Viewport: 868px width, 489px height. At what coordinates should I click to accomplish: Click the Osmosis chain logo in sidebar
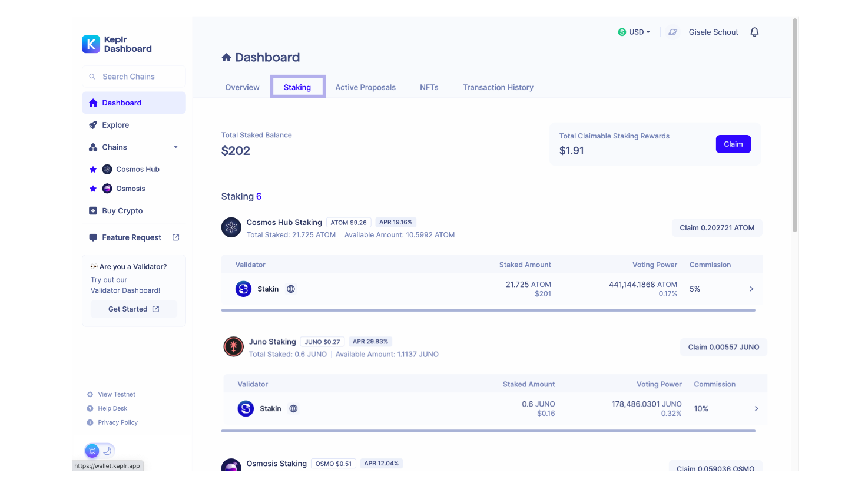pyautogui.click(x=107, y=189)
